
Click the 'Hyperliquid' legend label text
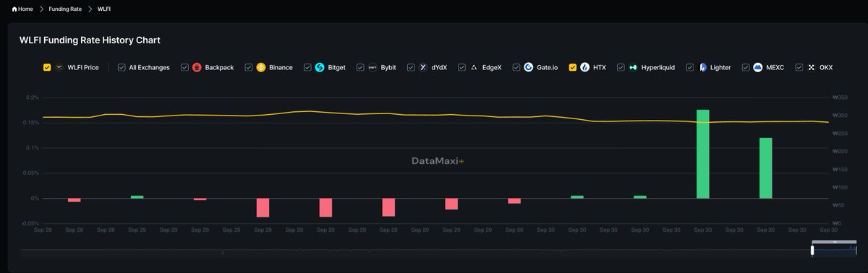point(658,67)
